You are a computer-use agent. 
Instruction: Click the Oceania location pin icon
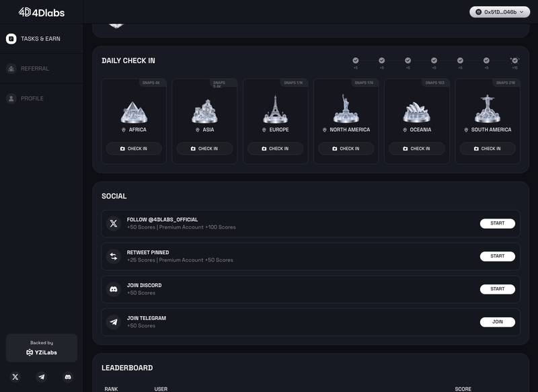pyautogui.click(x=405, y=130)
